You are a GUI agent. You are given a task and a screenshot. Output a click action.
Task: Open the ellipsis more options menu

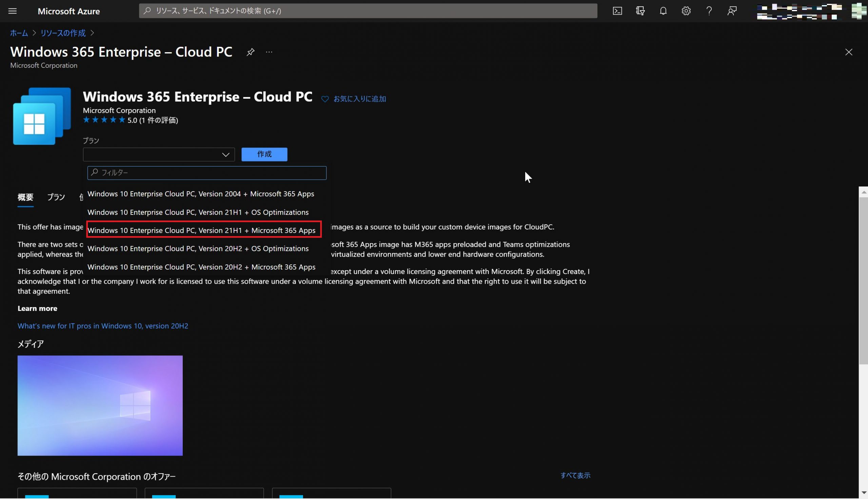coord(269,52)
